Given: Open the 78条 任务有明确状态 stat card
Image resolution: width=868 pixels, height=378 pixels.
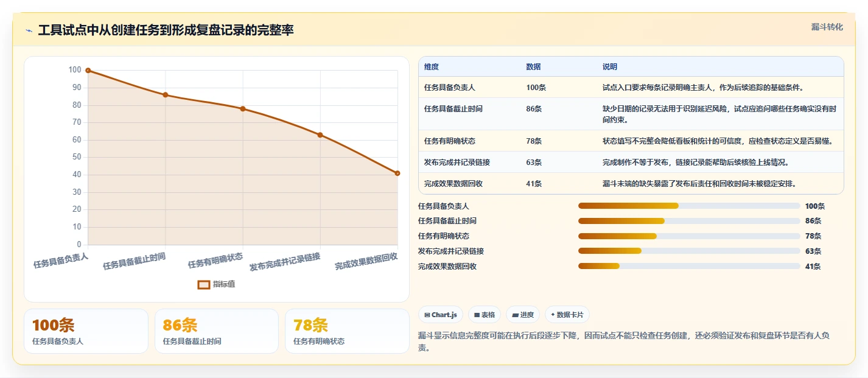Looking at the screenshot, I should click(347, 331).
